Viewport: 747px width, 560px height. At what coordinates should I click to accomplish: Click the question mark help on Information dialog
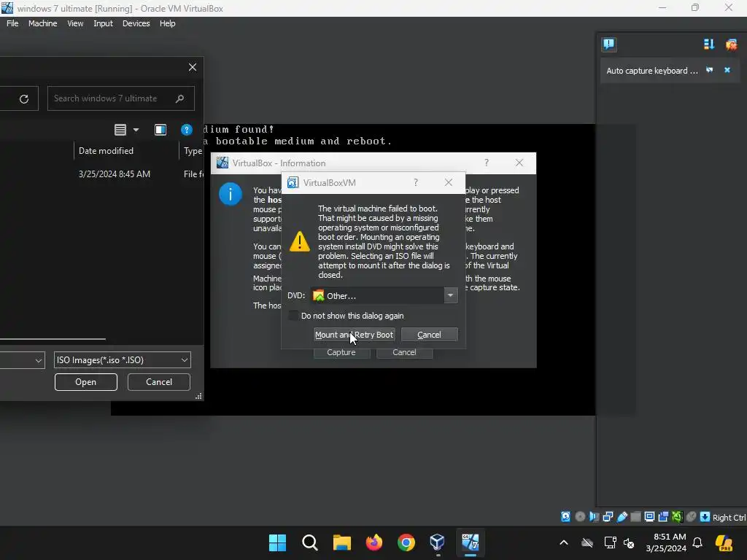click(487, 163)
